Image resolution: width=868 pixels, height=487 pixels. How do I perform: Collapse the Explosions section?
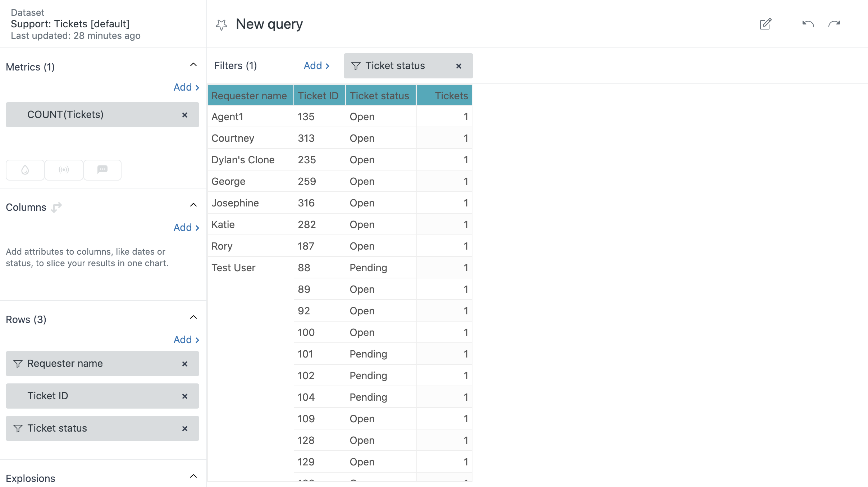tap(193, 476)
